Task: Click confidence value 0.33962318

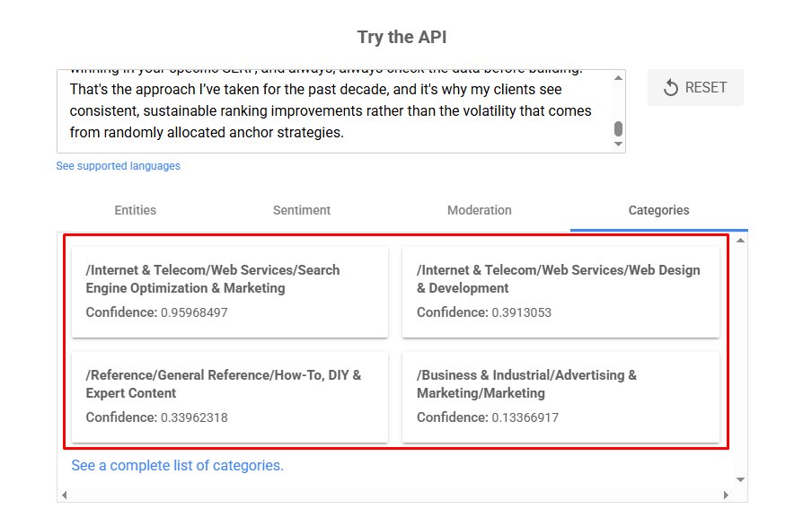Action: point(194,417)
